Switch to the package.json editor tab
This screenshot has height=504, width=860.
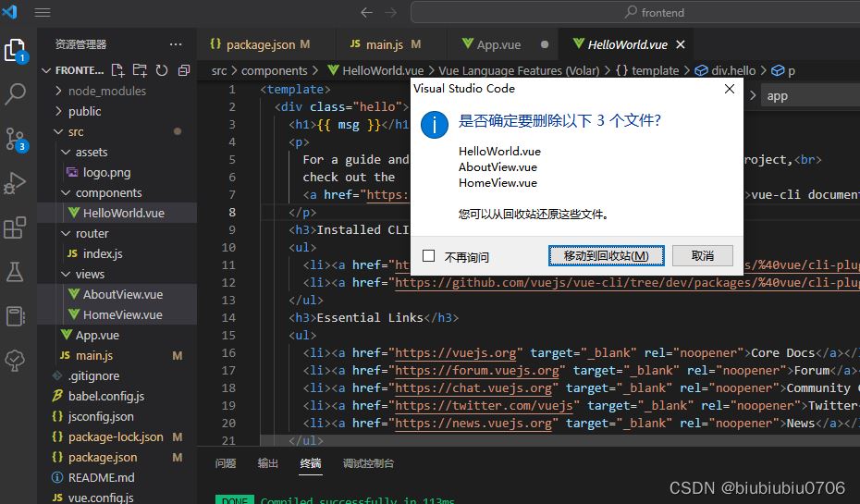point(259,44)
